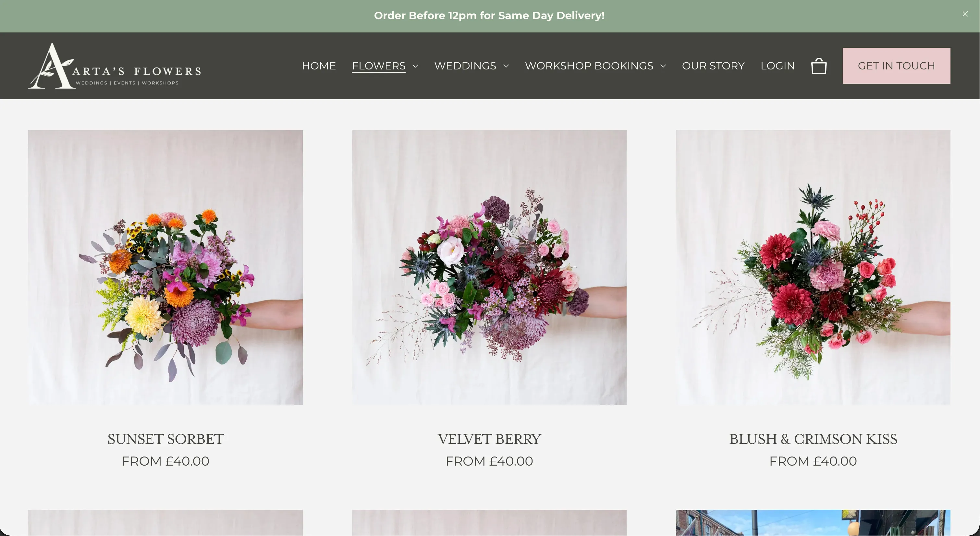This screenshot has height=536, width=980.
Task: Open the Flowers menu item
Action: point(378,66)
